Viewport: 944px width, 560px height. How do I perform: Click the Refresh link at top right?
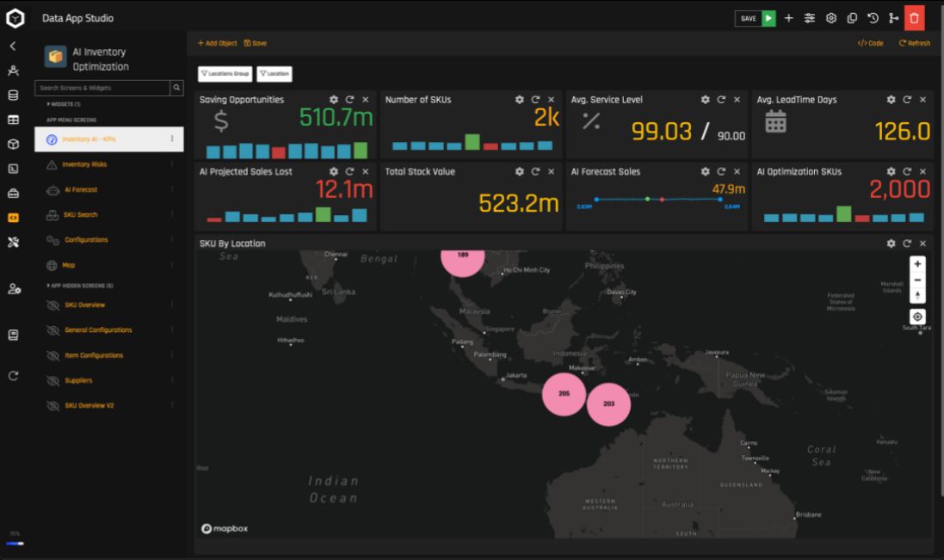point(915,43)
